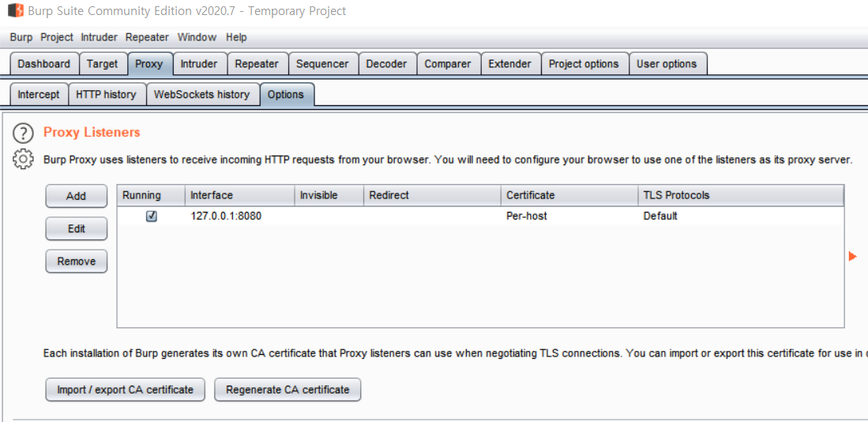Image resolution: width=868 pixels, height=422 pixels.
Task: Click the Burp Suite logo in title bar
Action: click(x=16, y=10)
